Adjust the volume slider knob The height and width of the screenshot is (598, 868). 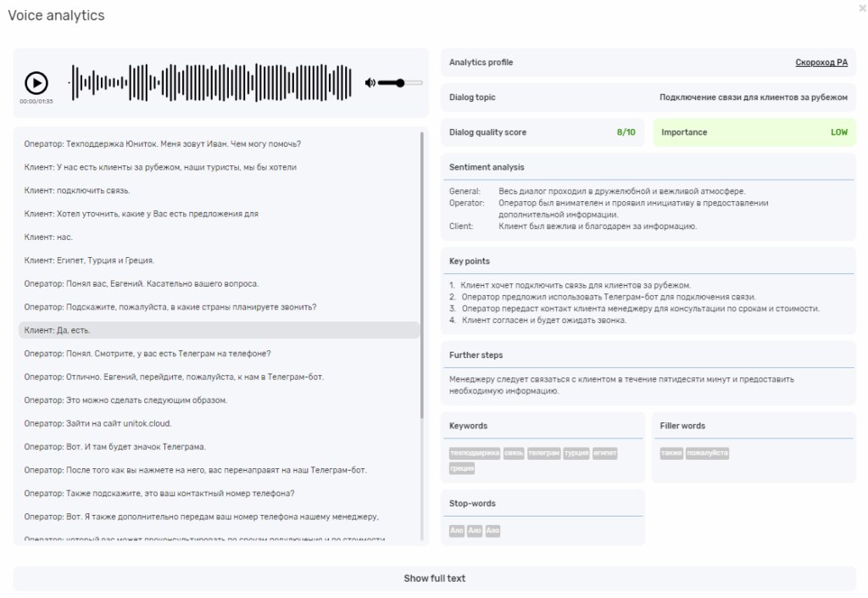[399, 82]
